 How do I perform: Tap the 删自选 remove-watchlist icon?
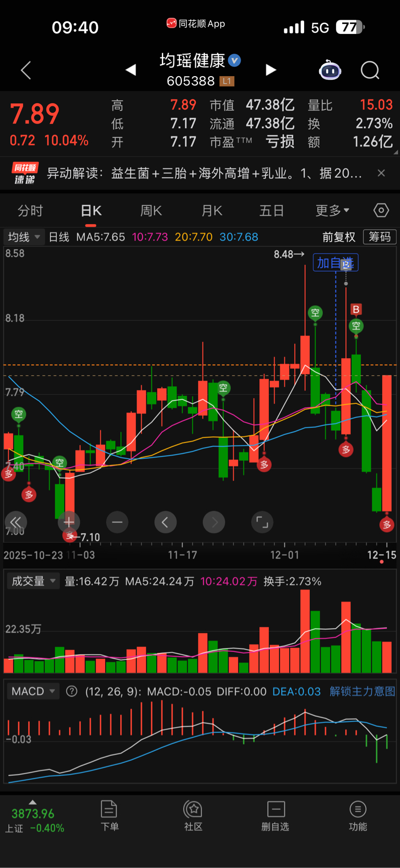coord(276,816)
